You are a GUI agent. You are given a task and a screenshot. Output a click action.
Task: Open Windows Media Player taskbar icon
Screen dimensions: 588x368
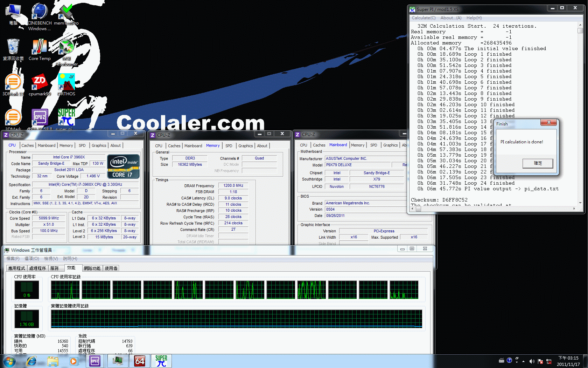73,361
